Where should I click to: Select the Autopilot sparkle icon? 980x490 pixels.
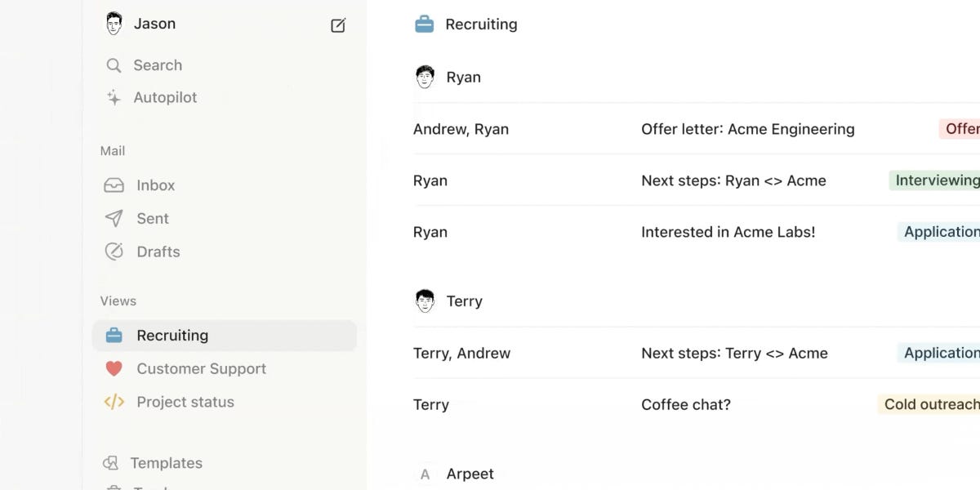pos(114,97)
